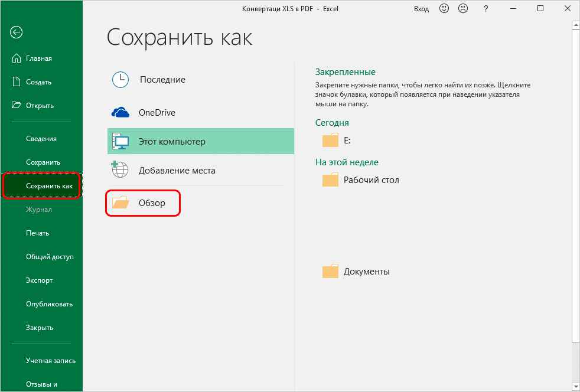
Task: Open Help via the question mark icon
Action: [x=485, y=8]
